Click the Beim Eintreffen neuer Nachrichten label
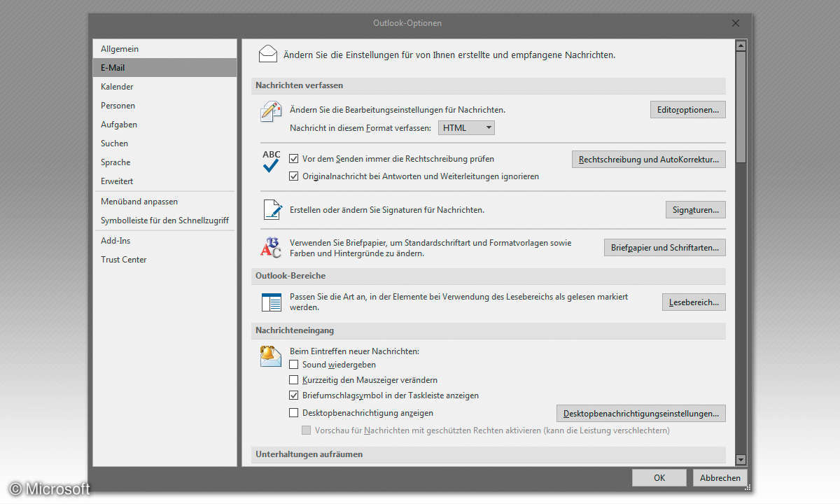Screen dimensions: 840x504 (354, 351)
